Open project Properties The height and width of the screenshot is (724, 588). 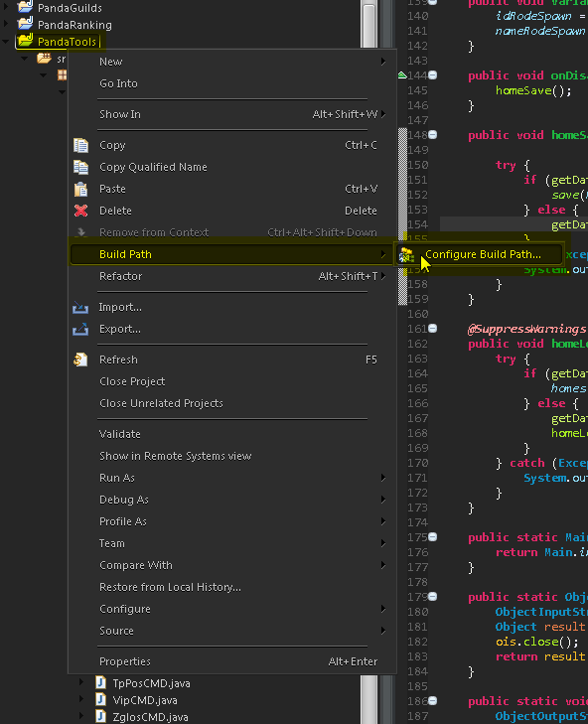point(232,661)
